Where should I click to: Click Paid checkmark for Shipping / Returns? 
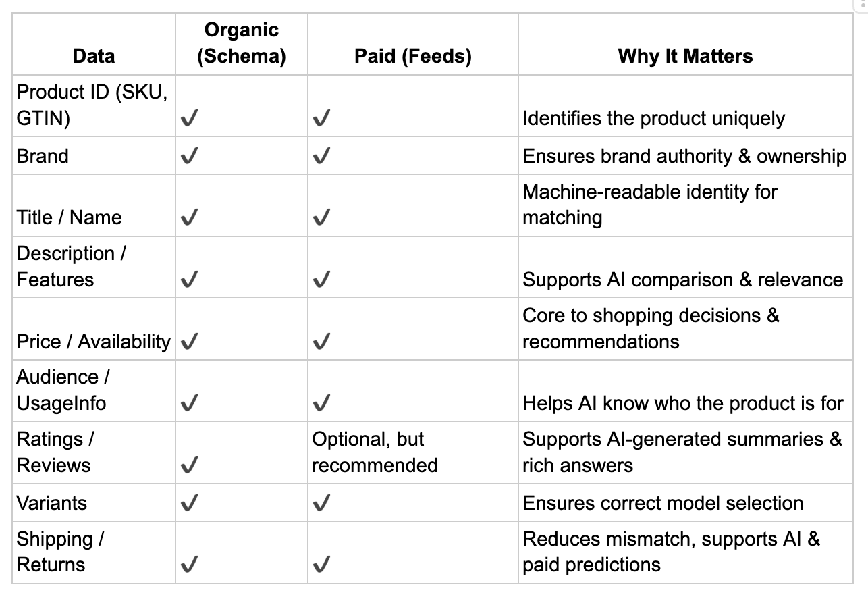[322, 565]
